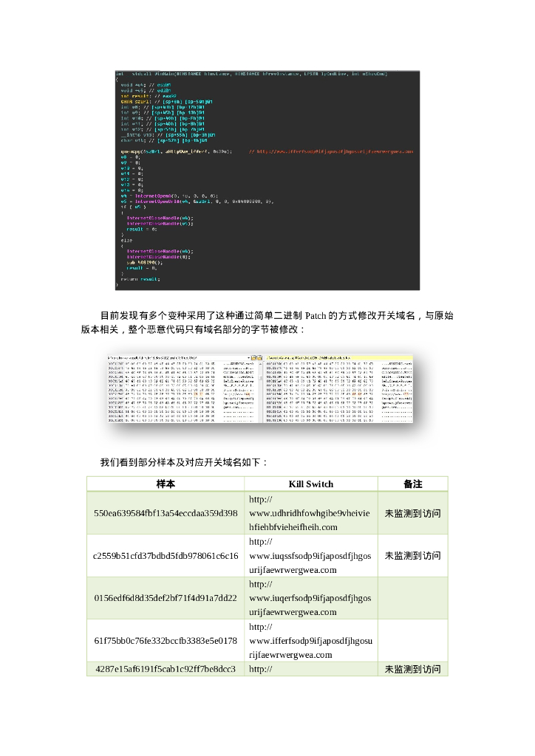Viewport: 535px width, 756px height.
Task: Click the sentence 我们看到部分样本及对应开关域名如下
Action: coord(184,462)
